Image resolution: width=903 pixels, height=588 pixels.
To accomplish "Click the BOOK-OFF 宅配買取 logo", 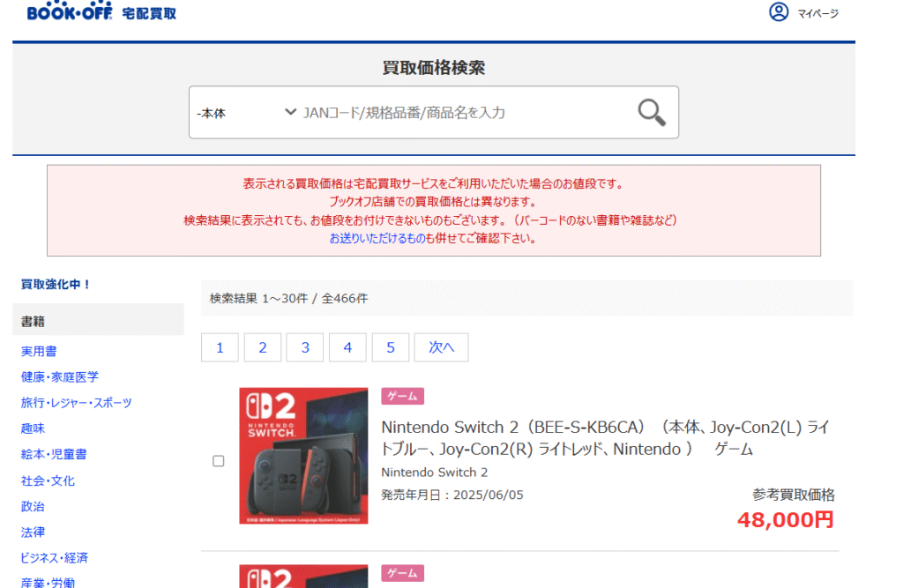I will tap(101, 11).
